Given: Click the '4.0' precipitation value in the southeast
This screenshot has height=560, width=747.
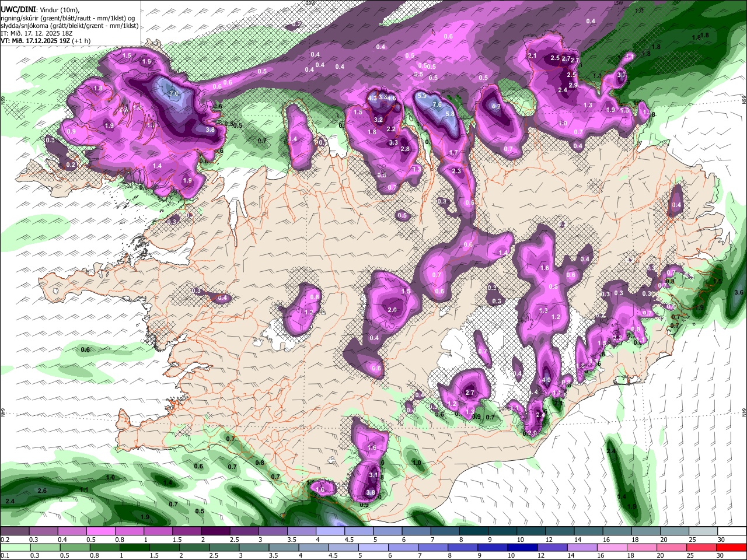Looking at the screenshot, I should pos(546,380).
